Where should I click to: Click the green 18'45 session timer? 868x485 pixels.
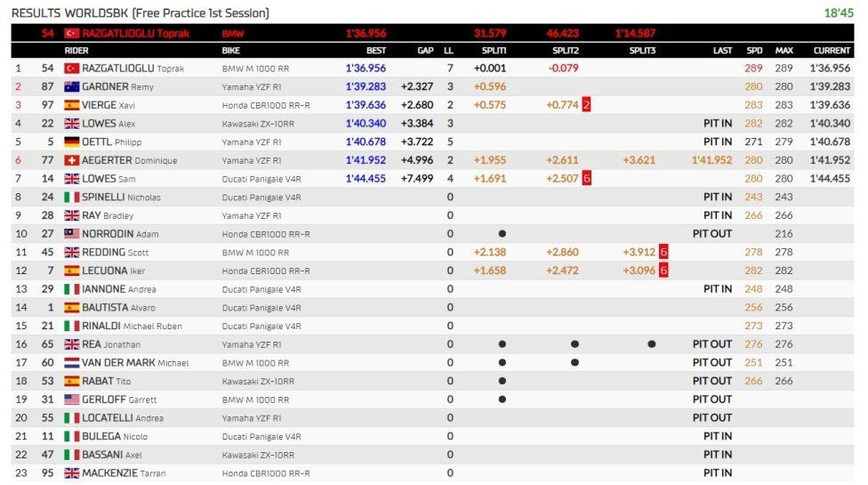(839, 12)
